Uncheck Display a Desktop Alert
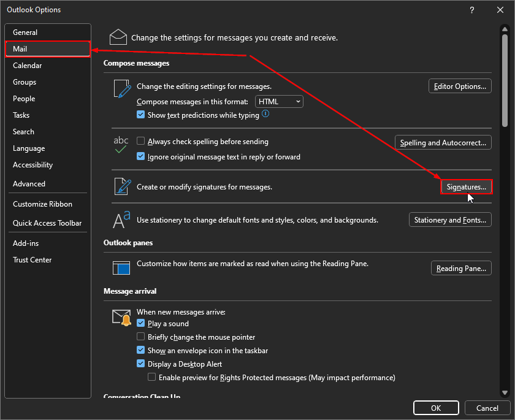The image size is (515, 420). pyautogui.click(x=140, y=364)
